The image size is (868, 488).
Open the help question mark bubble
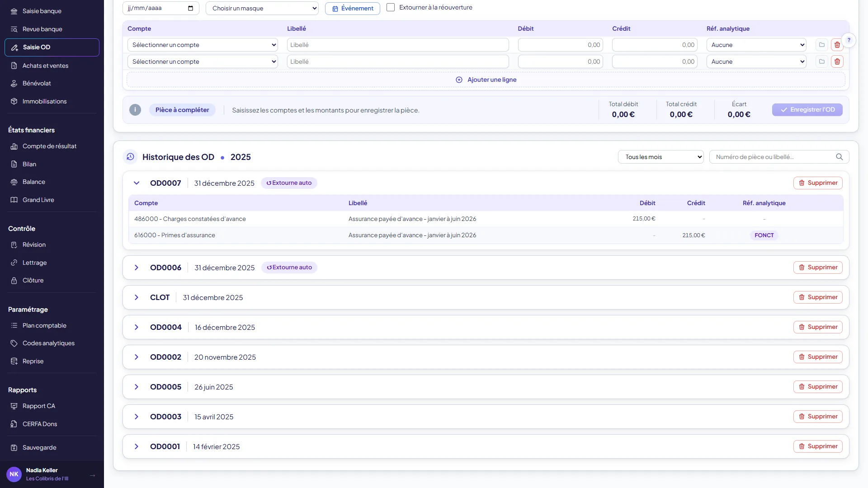(849, 40)
